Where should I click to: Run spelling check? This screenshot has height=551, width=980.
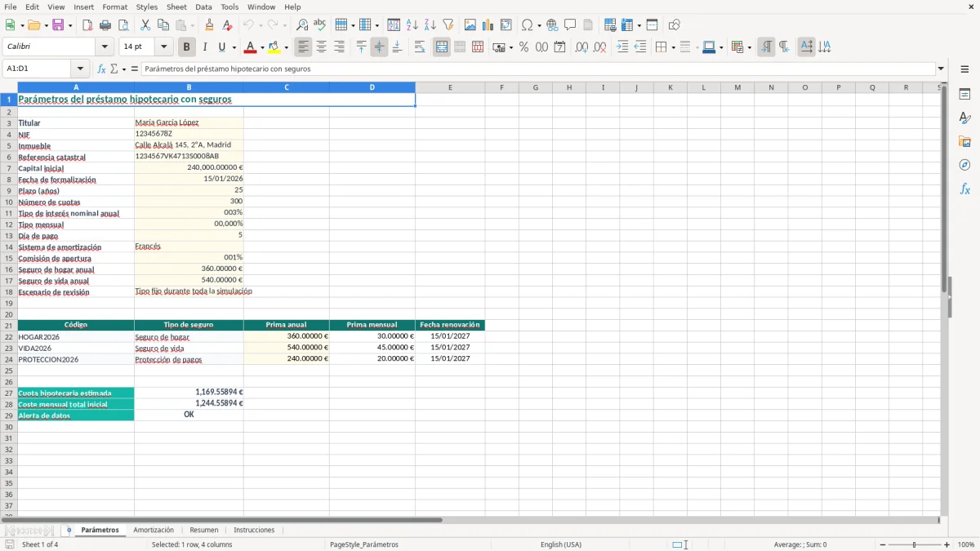pyautogui.click(x=320, y=25)
